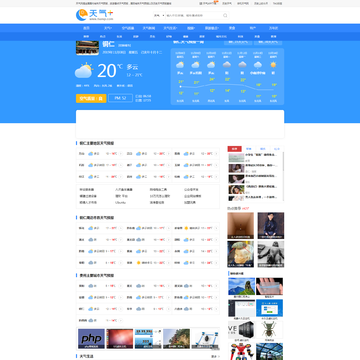360x360 pixels.
Task: Click the sun icon in 7-day forecast
Action: click(273, 65)
